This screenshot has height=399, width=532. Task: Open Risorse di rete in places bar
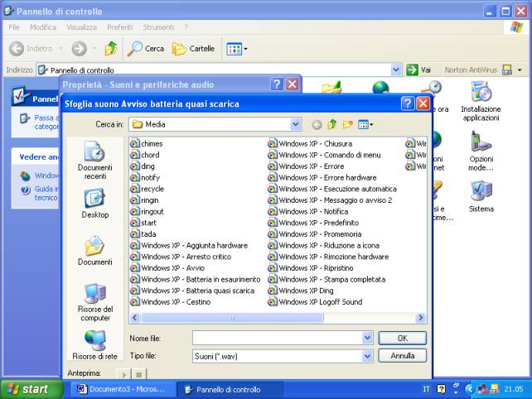[95, 345]
